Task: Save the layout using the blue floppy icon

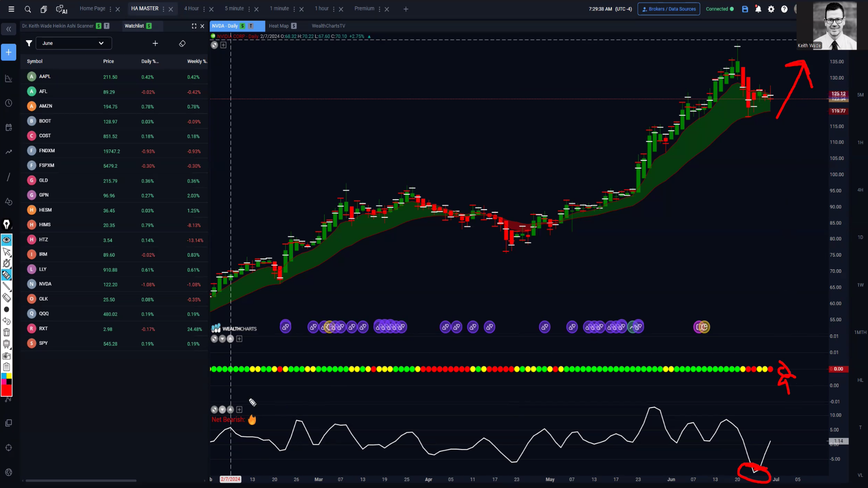Action: tap(745, 9)
